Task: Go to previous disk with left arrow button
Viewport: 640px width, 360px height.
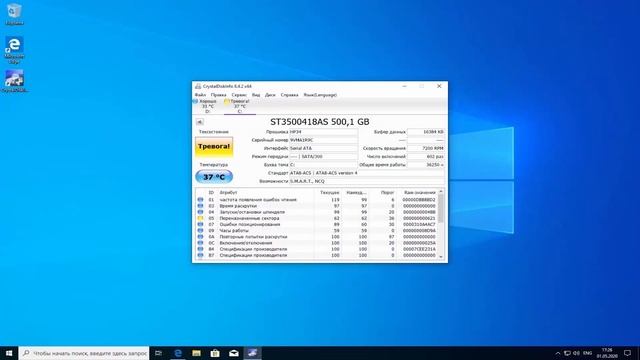Action: [x=200, y=122]
